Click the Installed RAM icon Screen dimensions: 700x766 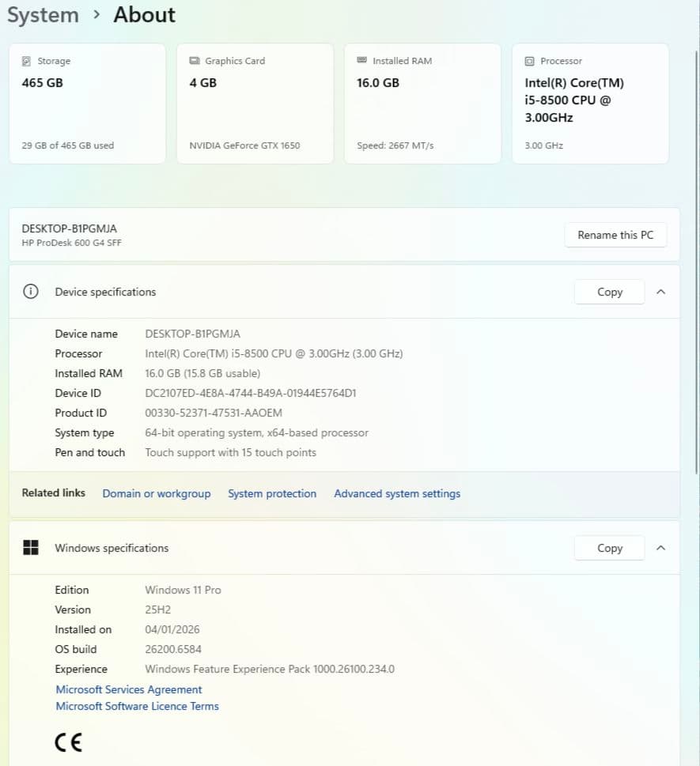(362, 61)
